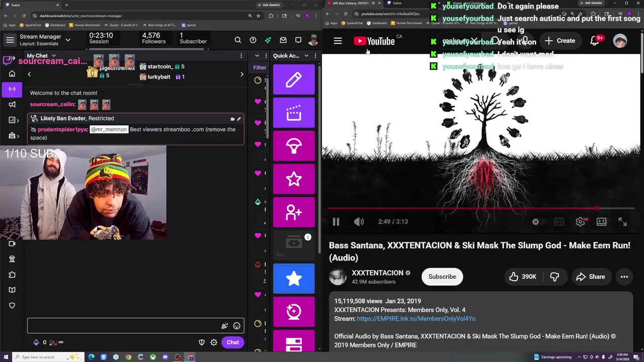Screen dimensions: 644x362
Task: Expand the activity feed panel chevron
Action: click(257, 56)
